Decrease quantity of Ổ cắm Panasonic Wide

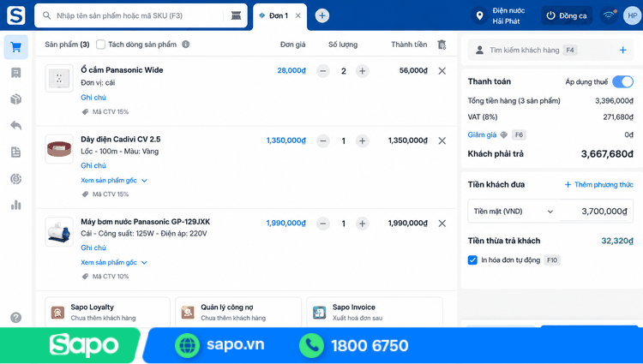[323, 71]
